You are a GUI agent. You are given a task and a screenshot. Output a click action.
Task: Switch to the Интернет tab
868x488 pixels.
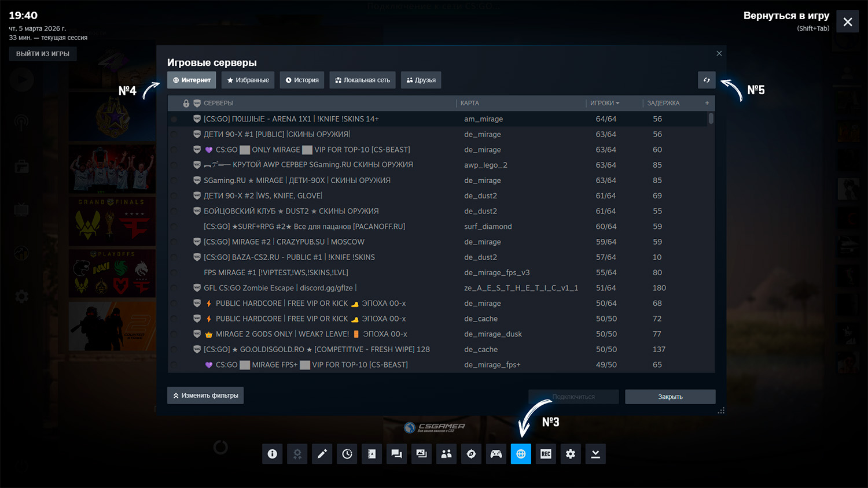(x=192, y=80)
